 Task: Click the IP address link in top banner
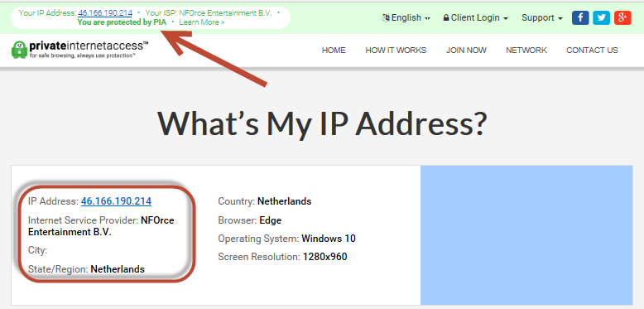105,12
